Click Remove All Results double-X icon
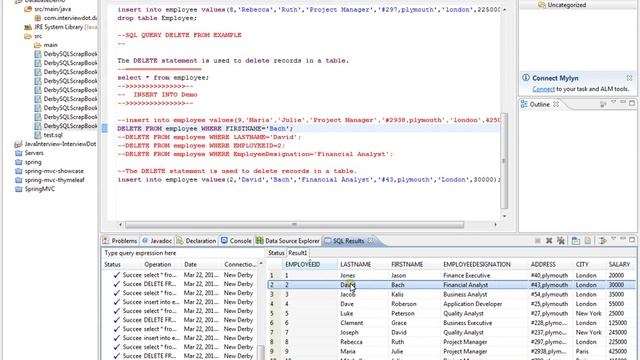 [x=561, y=241]
